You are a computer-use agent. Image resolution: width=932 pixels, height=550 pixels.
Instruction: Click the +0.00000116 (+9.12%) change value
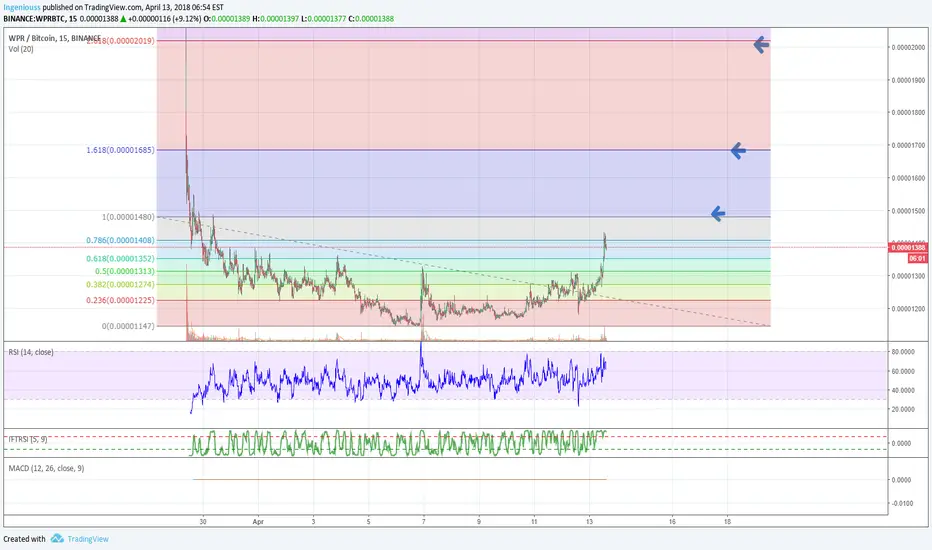click(x=165, y=18)
